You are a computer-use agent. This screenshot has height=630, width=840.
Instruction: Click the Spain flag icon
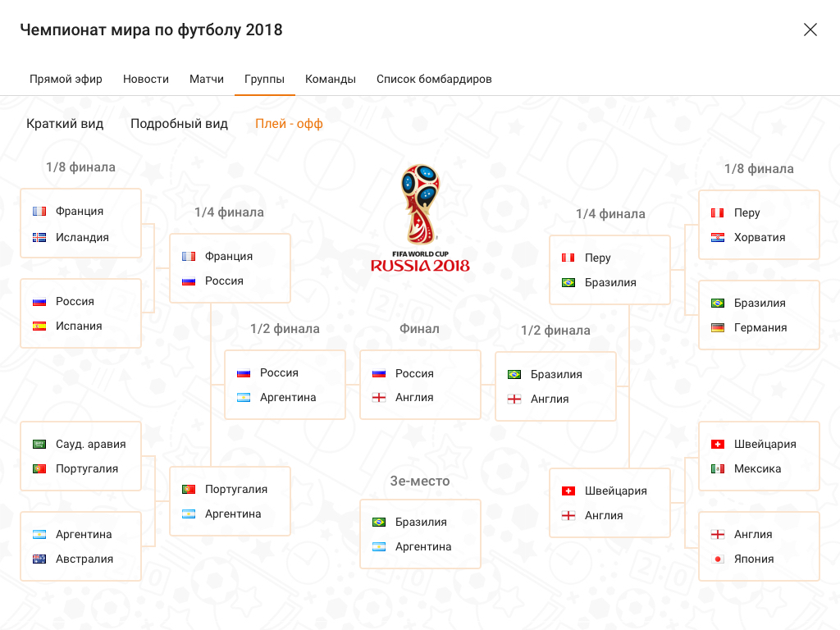tap(39, 326)
